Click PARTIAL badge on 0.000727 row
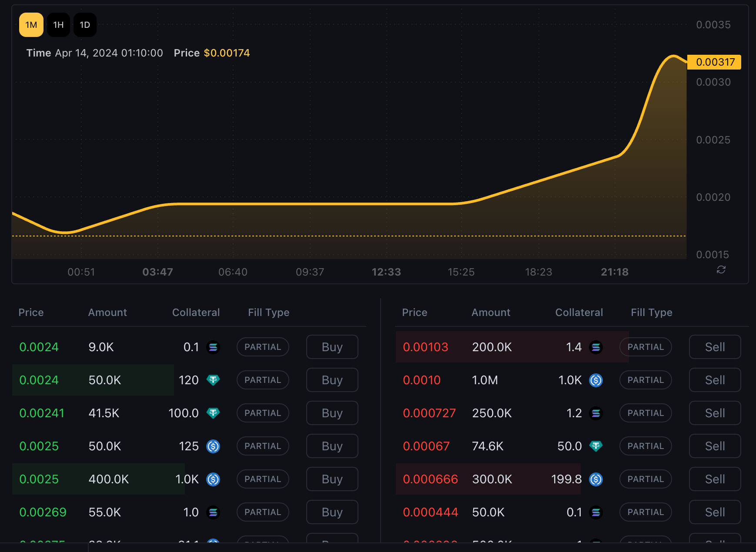The width and height of the screenshot is (756, 552). (x=646, y=413)
